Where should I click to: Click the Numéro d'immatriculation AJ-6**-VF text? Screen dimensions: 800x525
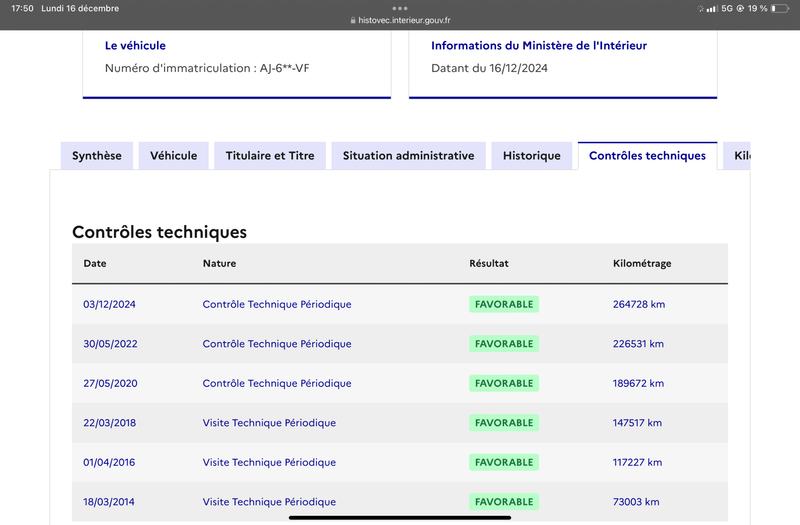[207, 68]
